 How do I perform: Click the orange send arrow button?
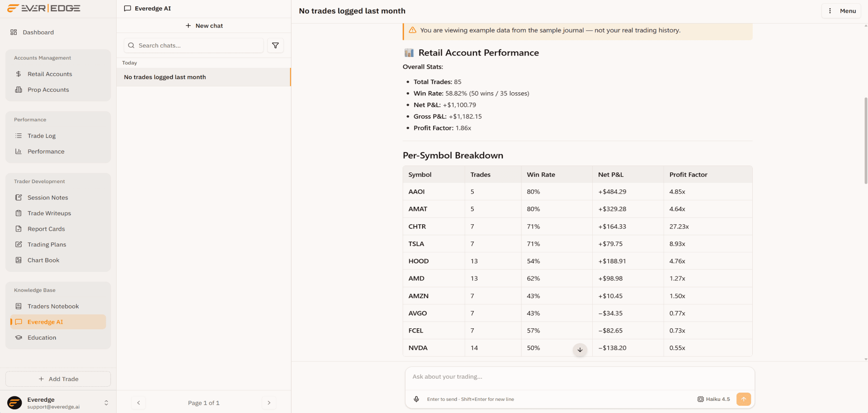pos(744,399)
